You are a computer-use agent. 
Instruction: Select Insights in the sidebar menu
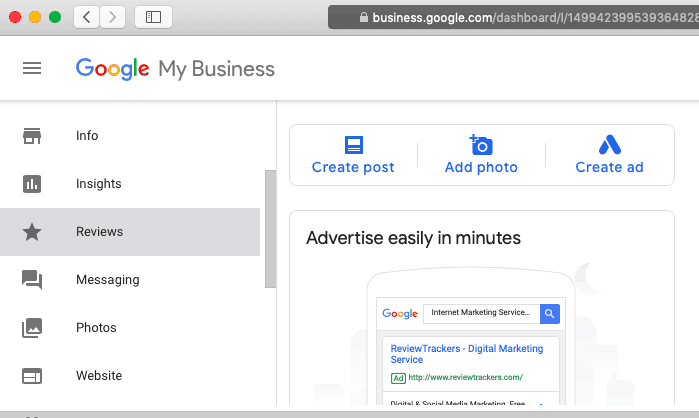(x=99, y=184)
